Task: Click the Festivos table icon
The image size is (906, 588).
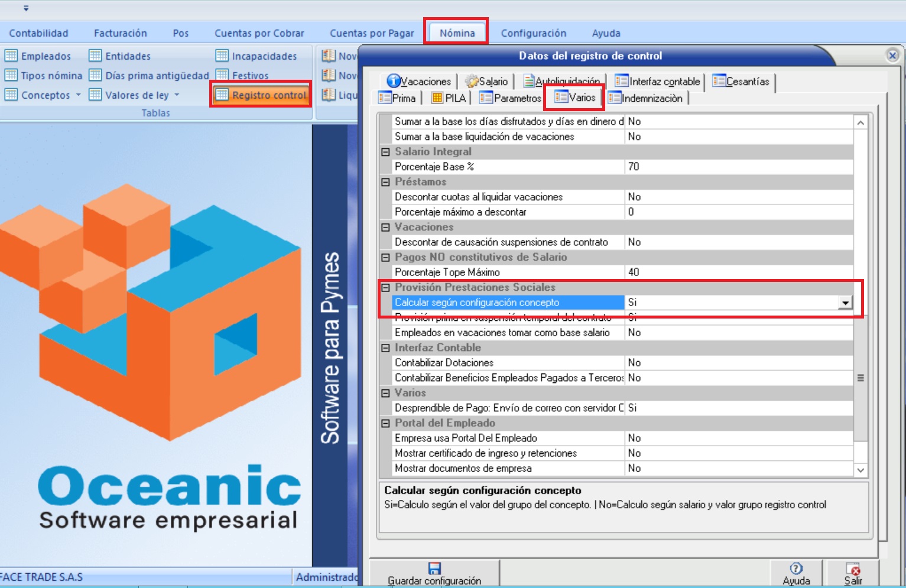Action: point(222,76)
